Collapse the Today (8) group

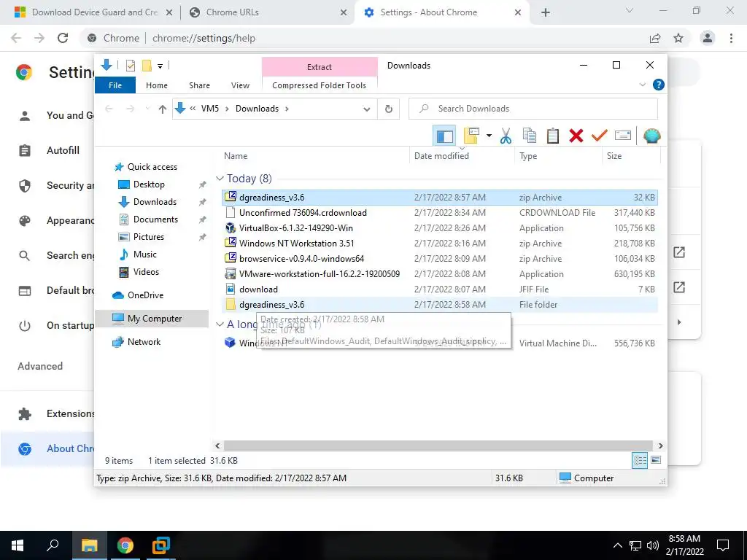(220, 179)
